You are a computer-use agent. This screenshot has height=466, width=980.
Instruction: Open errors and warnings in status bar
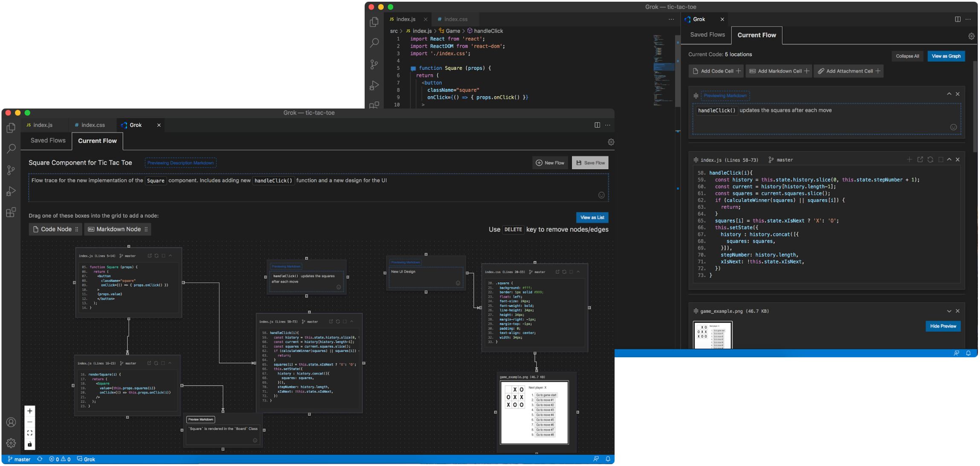(x=60, y=459)
